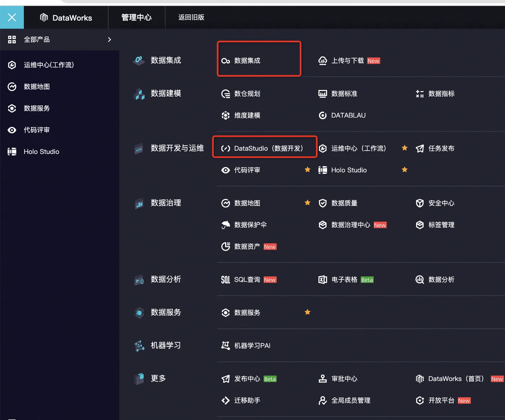Open 数据保护伞 umbrella icon
505x420 pixels.
pos(225,225)
